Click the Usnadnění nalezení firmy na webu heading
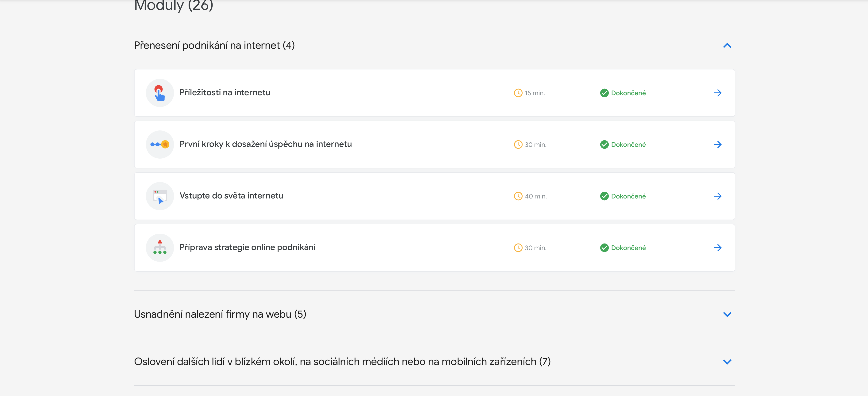The width and height of the screenshot is (868, 396). [x=220, y=314]
